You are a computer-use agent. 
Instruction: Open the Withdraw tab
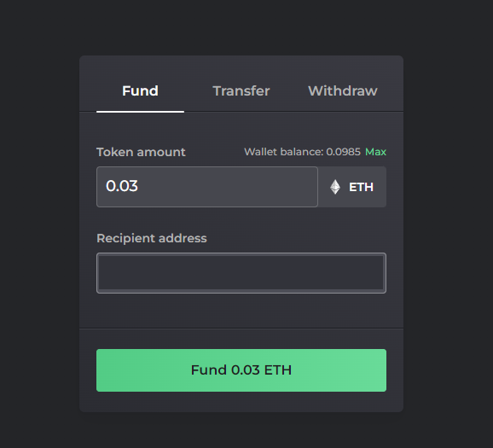coord(342,91)
